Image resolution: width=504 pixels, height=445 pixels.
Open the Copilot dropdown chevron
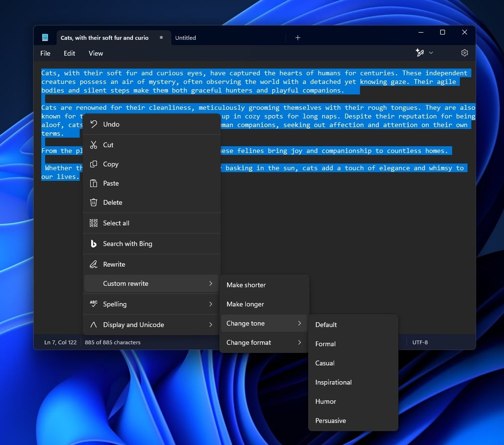pos(431,53)
